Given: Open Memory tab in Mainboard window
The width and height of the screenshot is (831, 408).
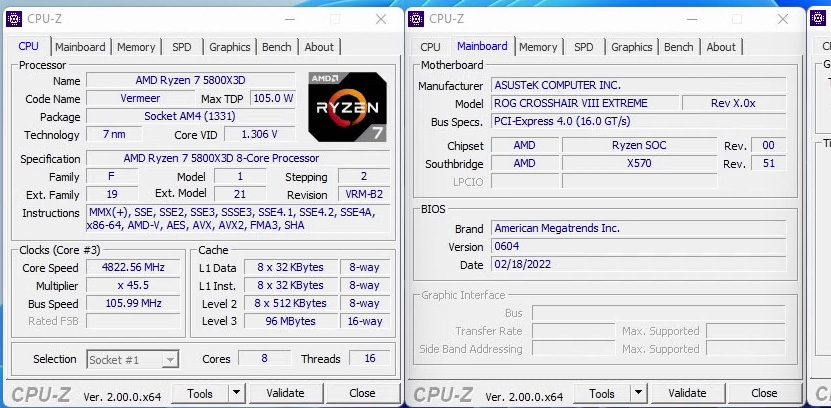Looking at the screenshot, I should [x=538, y=47].
